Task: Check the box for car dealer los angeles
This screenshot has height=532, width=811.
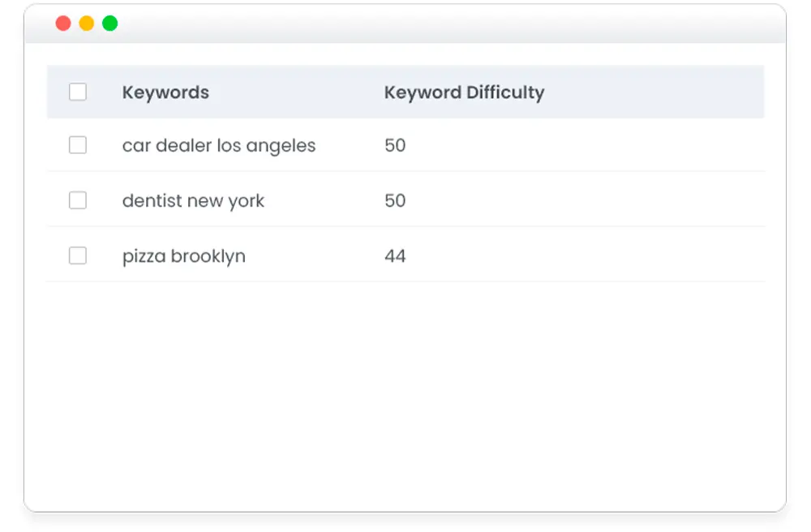Action: click(78, 145)
